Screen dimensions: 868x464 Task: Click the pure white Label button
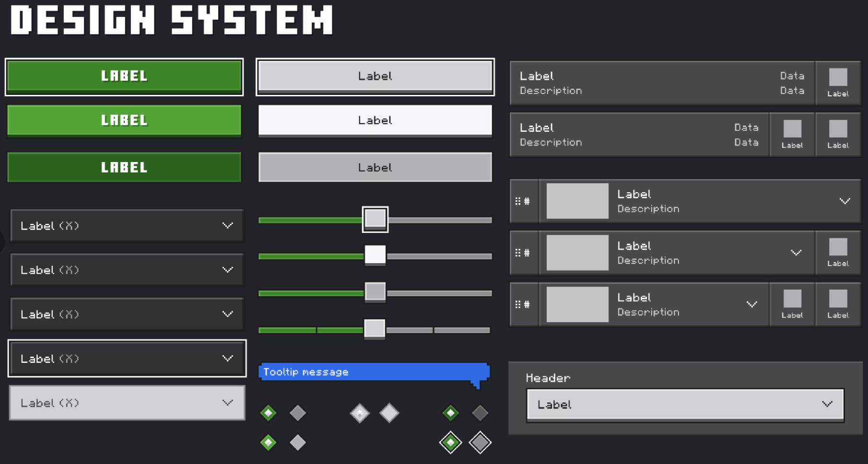click(375, 120)
